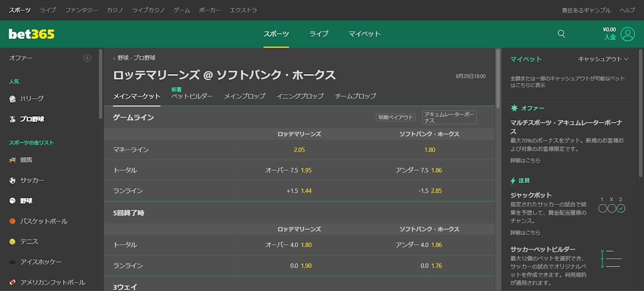Open the メインプロップ tab

(x=245, y=96)
